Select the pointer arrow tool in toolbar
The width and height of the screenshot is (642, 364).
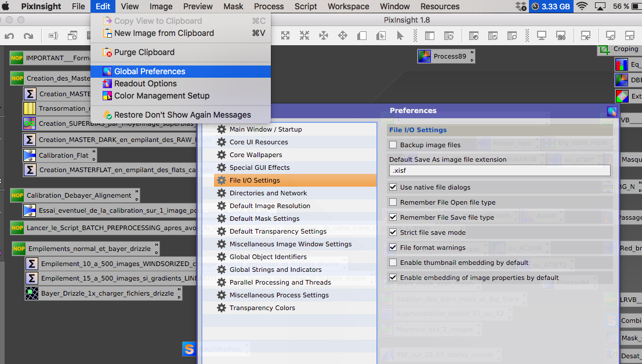400,35
